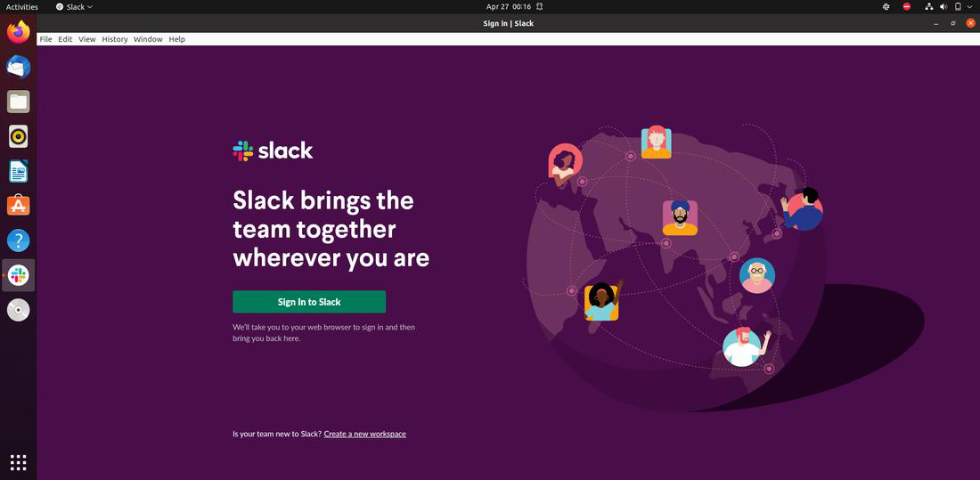Click the Slack tray icon in top bar
Screen dimensions: 980x480
pyautogui.click(x=886, y=7)
